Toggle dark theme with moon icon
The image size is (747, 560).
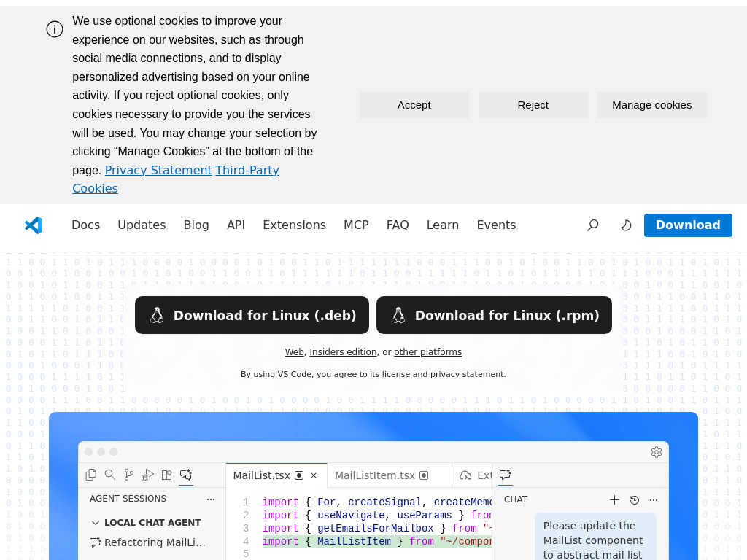pyautogui.click(x=626, y=225)
